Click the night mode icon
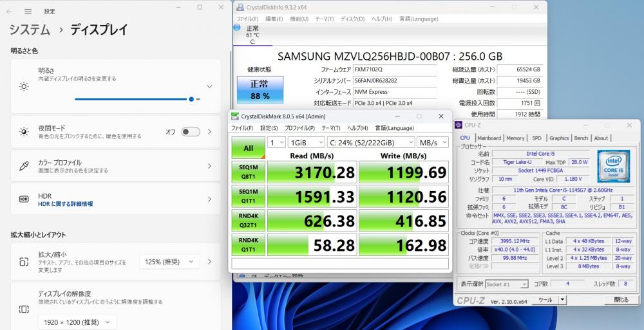Screen dimensions: 644x330 pos(24,132)
